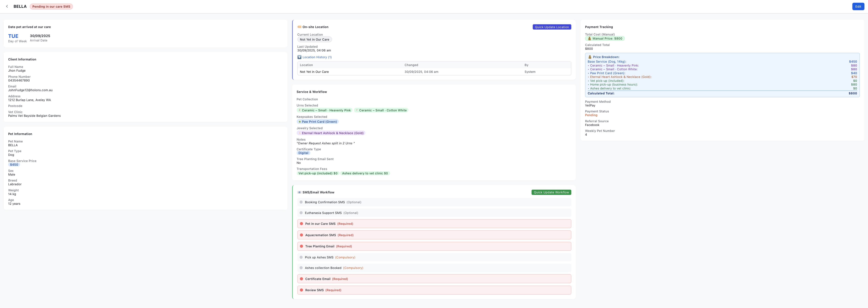Click the address 1212 Burlap Lane, Aveley WA
The width and height of the screenshot is (868, 308).
tap(30, 100)
